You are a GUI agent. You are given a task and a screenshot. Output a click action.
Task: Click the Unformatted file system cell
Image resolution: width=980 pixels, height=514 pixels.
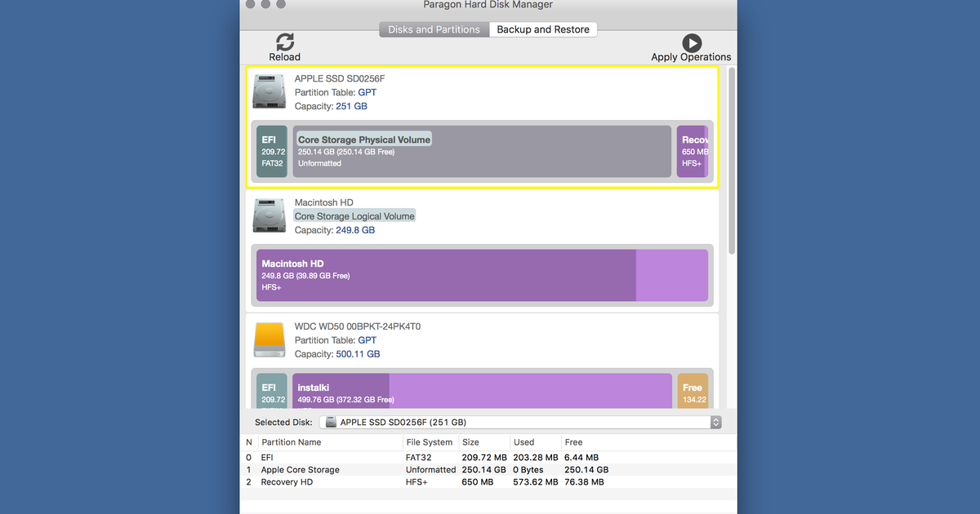click(430, 470)
